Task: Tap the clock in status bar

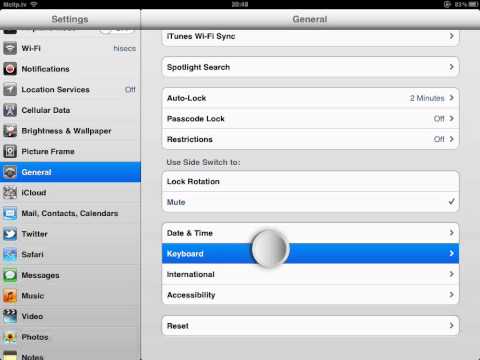Action: coord(240,4)
